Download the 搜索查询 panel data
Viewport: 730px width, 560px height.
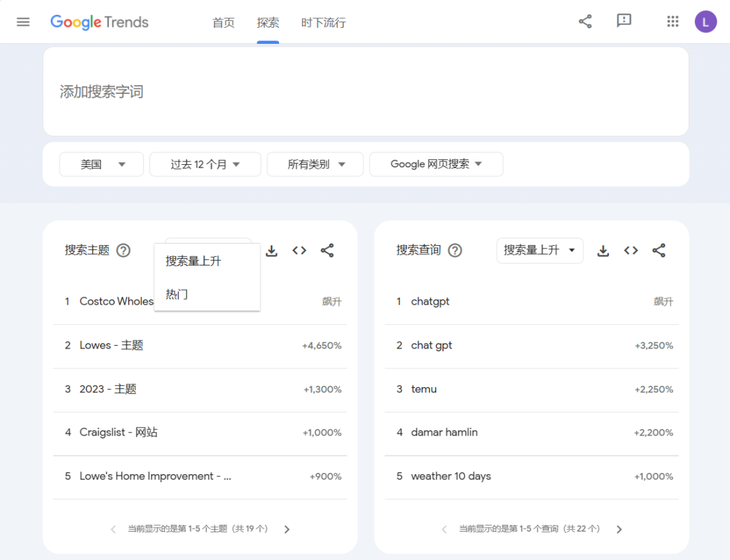click(602, 250)
